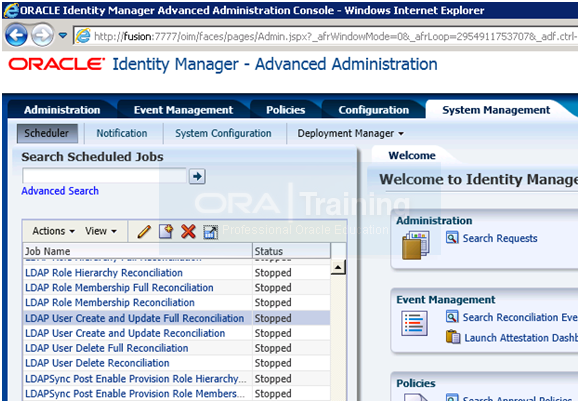Click the Search Requests magnifier icon

(452, 238)
